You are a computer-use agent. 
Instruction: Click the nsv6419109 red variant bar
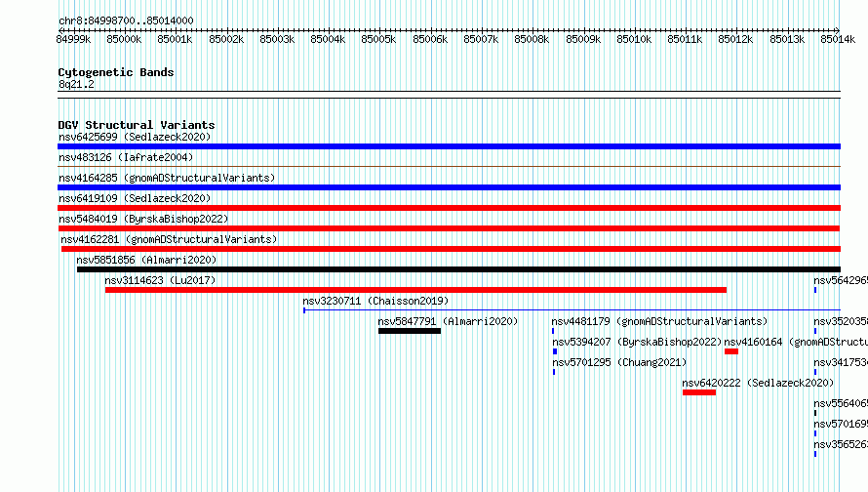(x=449, y=208)
